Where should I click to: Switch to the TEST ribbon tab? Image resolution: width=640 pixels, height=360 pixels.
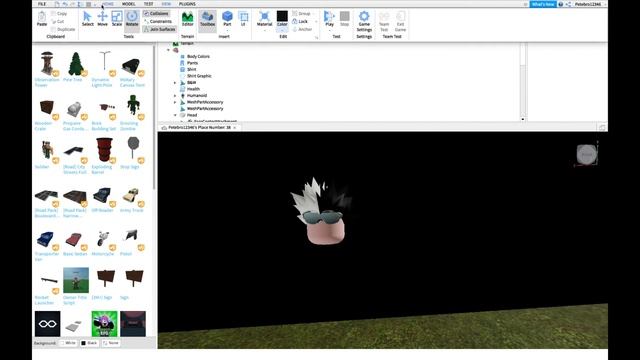[x=149, y=4]
